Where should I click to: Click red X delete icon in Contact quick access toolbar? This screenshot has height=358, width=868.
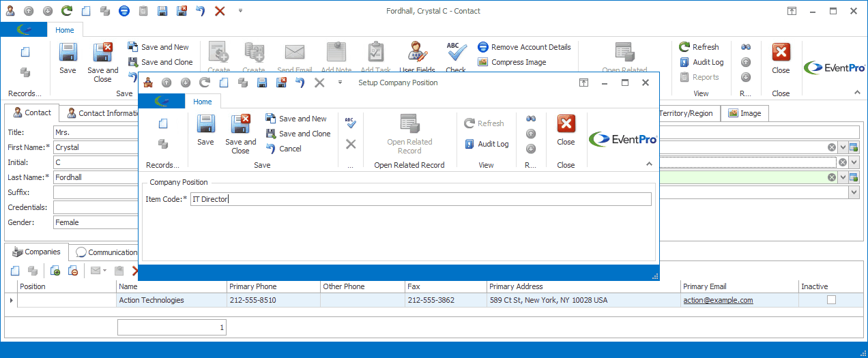[x=220, y=11]
